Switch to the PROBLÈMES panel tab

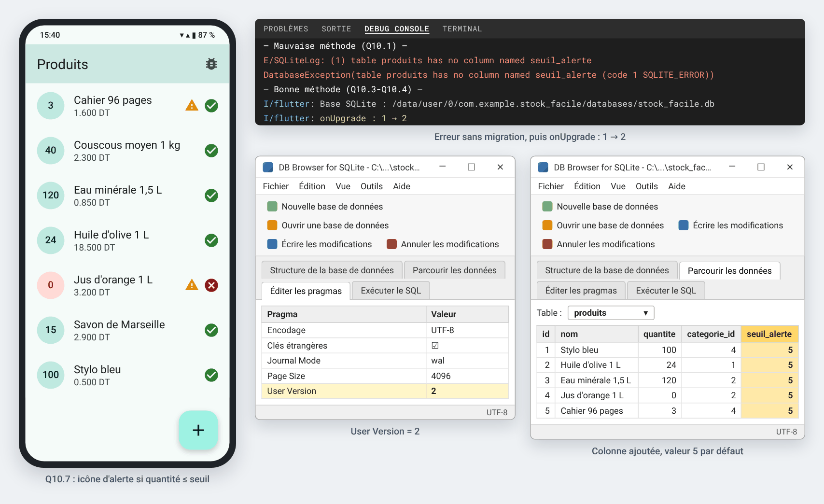(x=286, y=29)
